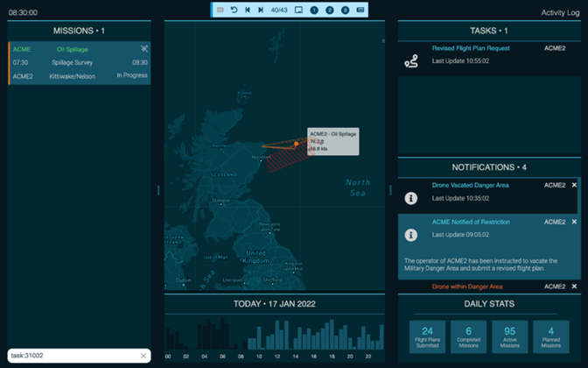The image size is (588, 368).
Task: Dismiss the Drone within Danger Area notification
Action: coord(574,287)
